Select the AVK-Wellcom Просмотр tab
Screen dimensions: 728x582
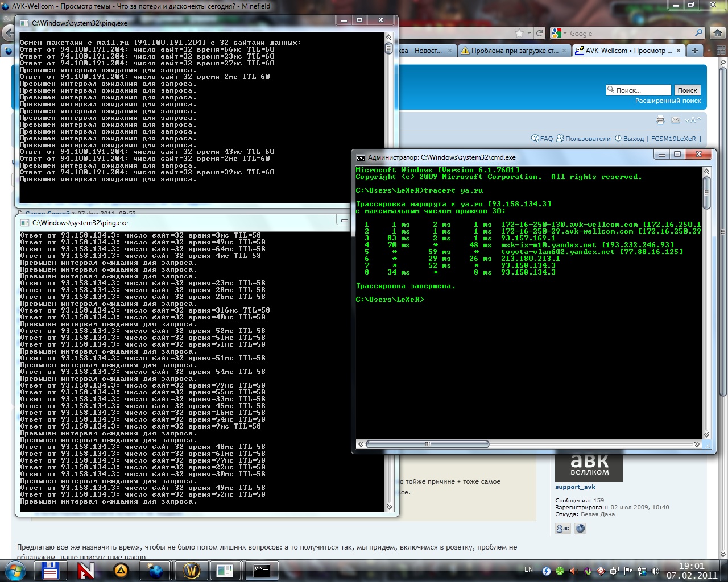click(628, 51)
